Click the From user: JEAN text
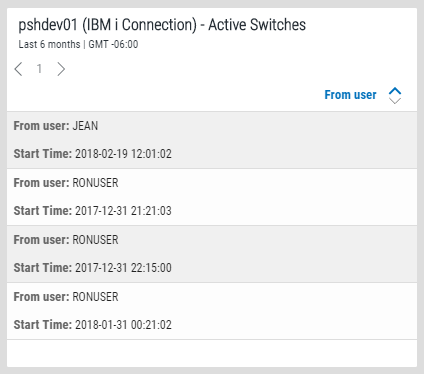The height and width of the screenshot is (374, 424). 56,126
